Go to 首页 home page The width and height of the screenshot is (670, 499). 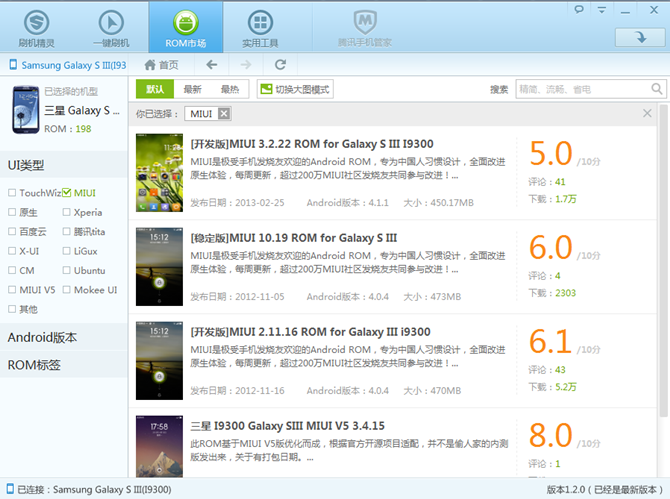(161, 65)
